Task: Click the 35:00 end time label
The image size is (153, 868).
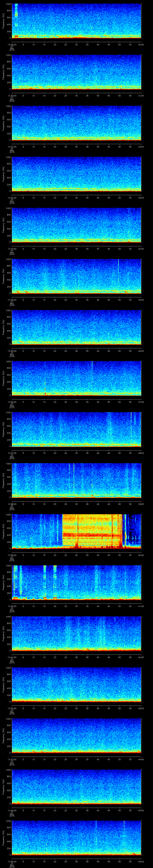Action: 141,300
